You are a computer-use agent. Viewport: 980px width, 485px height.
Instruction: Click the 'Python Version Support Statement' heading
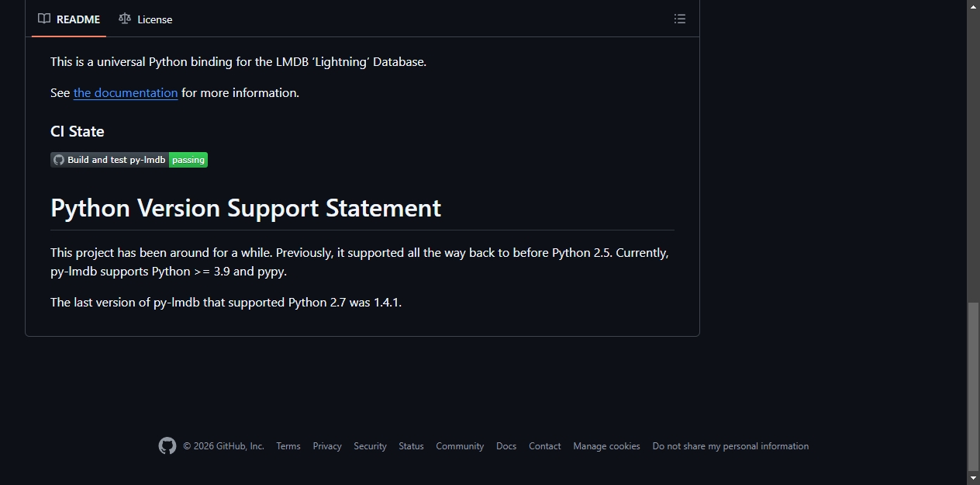coord(246,208)
